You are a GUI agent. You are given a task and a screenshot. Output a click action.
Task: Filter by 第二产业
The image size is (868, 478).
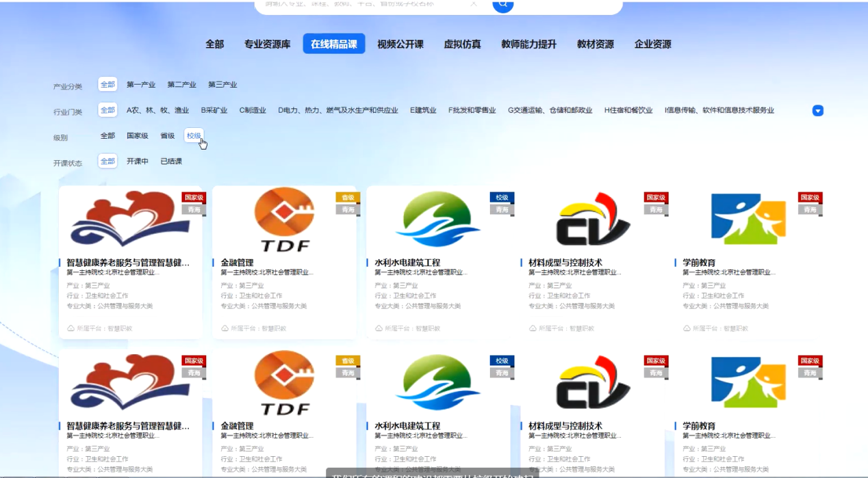(x=182, y=85)
